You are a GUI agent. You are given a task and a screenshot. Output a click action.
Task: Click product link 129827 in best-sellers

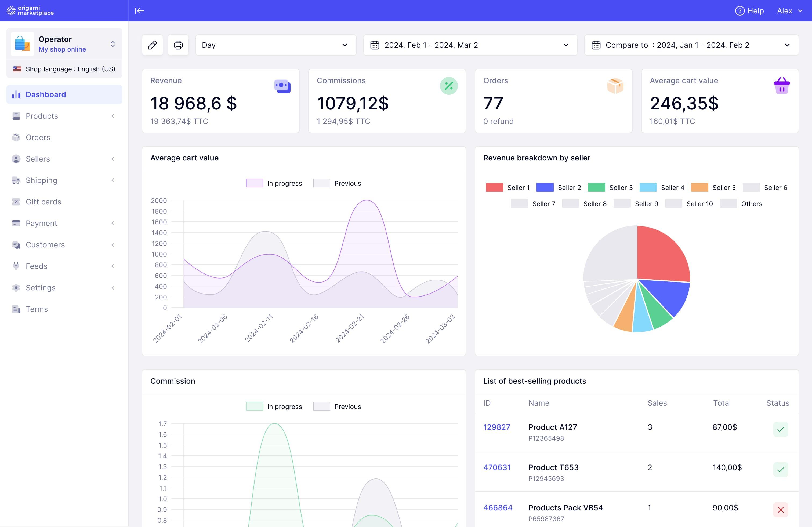click(496, 426)
